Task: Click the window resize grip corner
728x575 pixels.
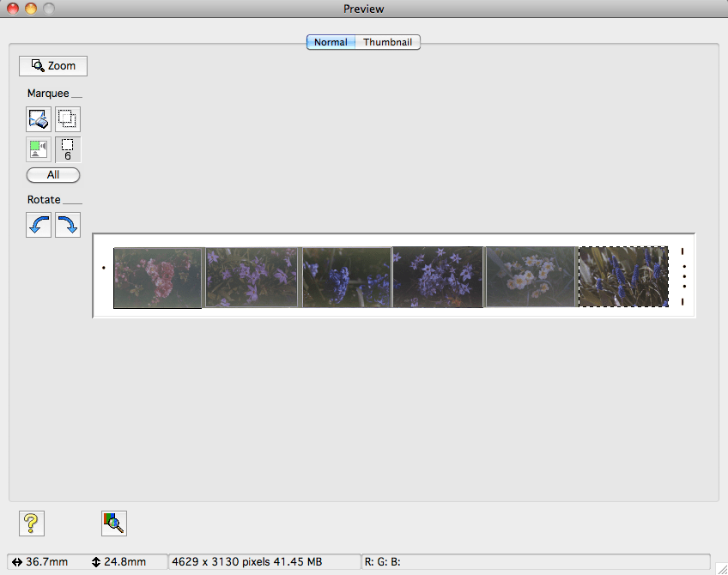Action: pos(720,567)
